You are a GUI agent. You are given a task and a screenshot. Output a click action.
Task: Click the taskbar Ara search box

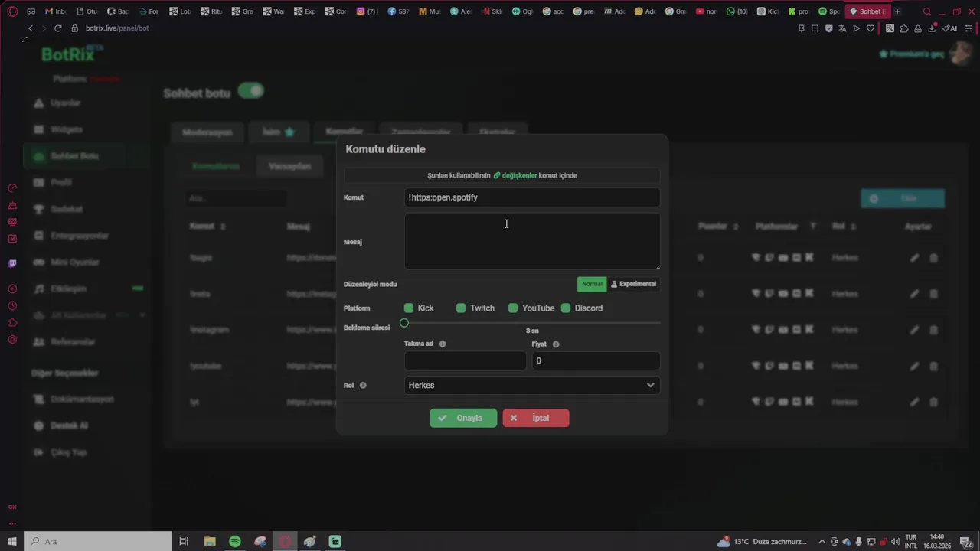pyautogui.click(x=98, y=541)
